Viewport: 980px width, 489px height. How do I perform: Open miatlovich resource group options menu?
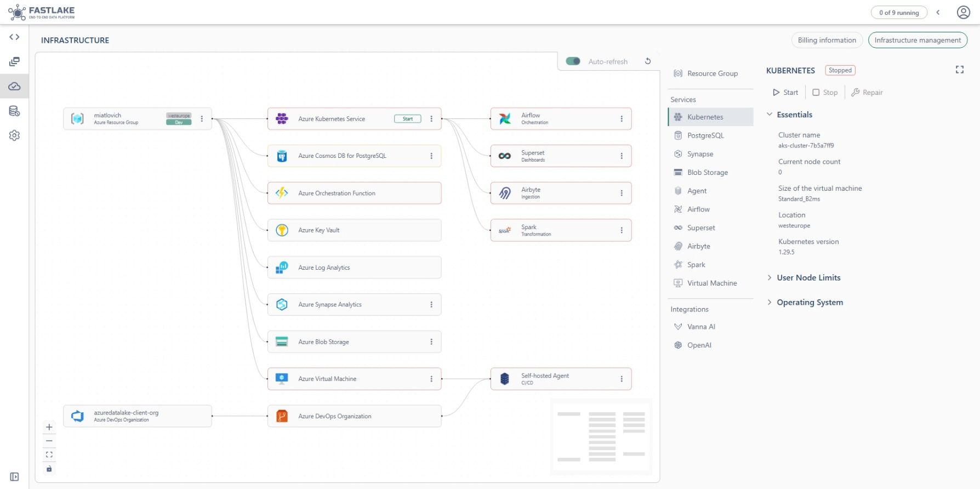[x=202, y=119]
